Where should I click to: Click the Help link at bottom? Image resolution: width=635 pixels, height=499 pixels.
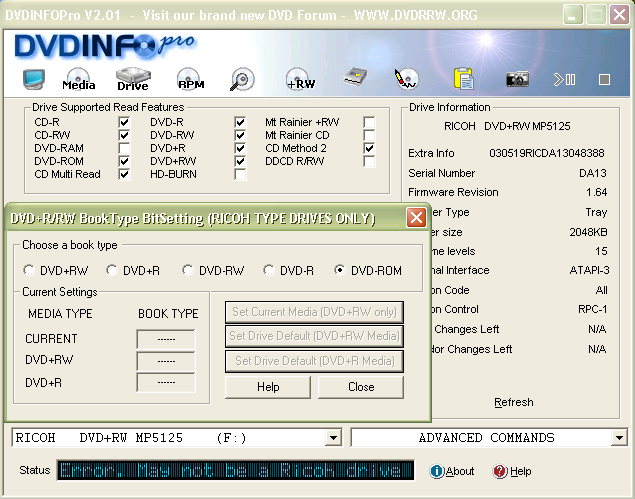click(521, 471)
